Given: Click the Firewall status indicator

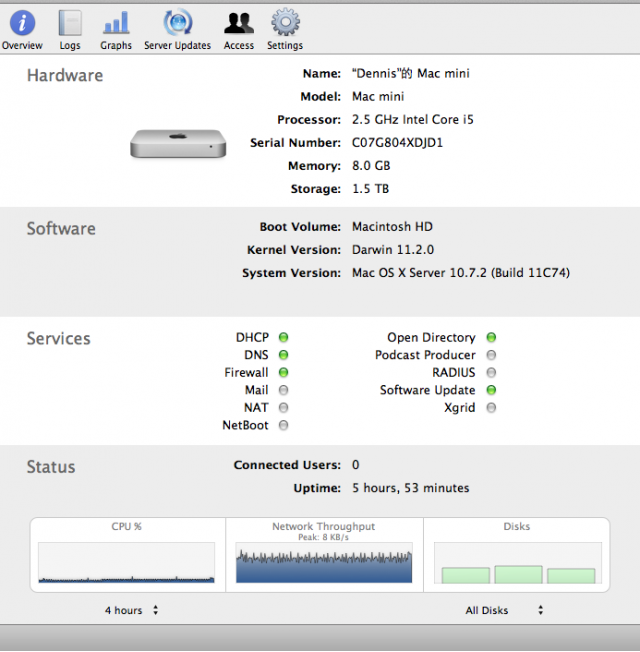Looking at the screenshot, I should (283, 372).
